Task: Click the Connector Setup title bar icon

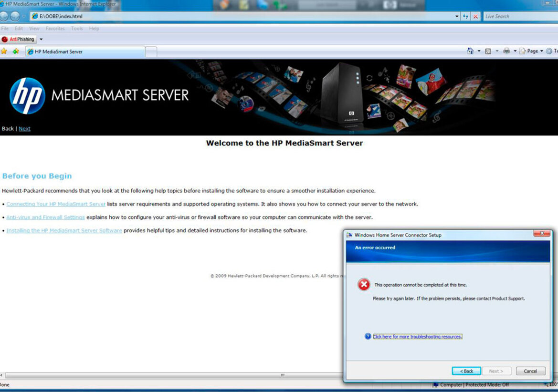Action: coord(349,235)
